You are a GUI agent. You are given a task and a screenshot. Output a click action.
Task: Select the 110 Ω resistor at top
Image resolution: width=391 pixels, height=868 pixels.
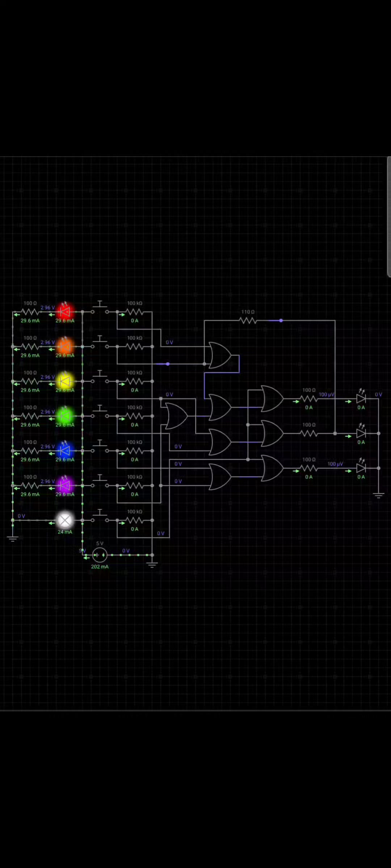248,320
